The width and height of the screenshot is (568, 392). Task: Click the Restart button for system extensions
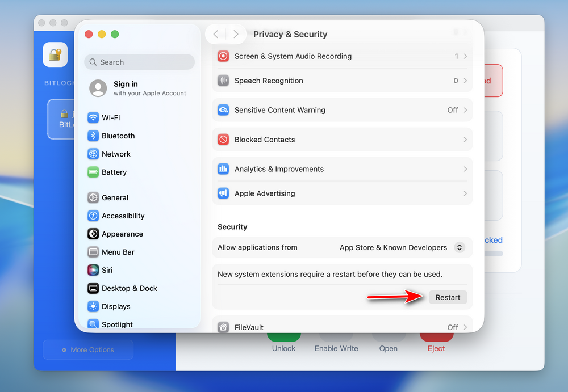click(448, 297)
